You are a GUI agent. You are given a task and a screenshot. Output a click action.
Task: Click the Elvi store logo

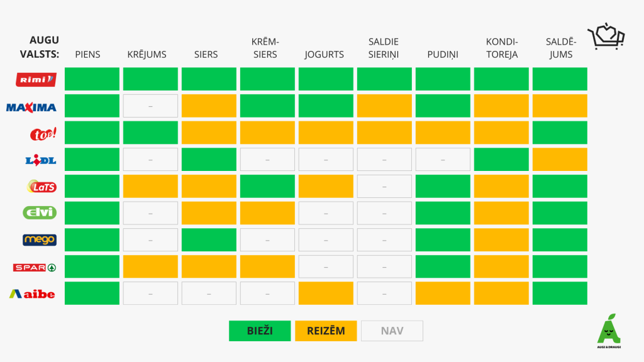click(x=40, y=213)
